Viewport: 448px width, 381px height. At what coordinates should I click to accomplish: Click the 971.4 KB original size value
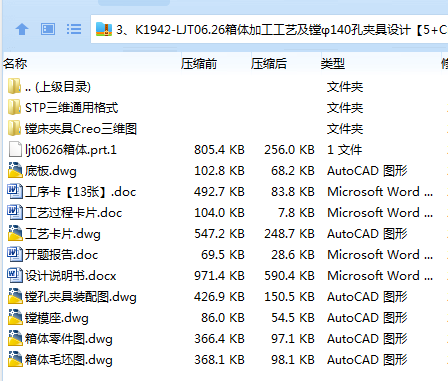pos(219,276)
